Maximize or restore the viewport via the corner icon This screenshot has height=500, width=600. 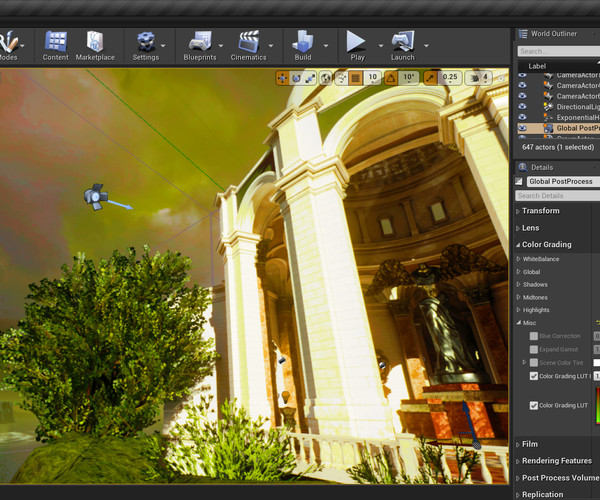(x=502, y=78)
